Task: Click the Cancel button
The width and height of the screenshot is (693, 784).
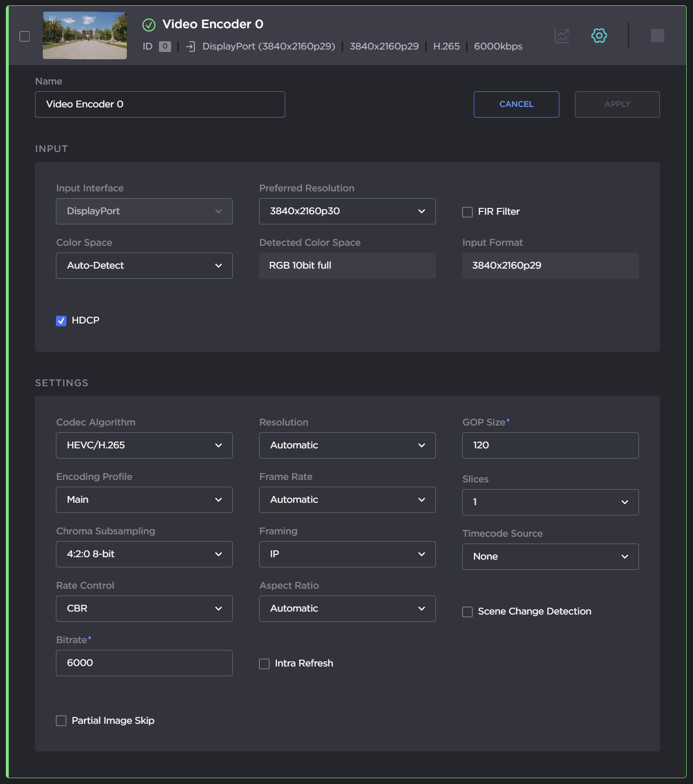Action: pyautogui.click(x=516, y=104)
